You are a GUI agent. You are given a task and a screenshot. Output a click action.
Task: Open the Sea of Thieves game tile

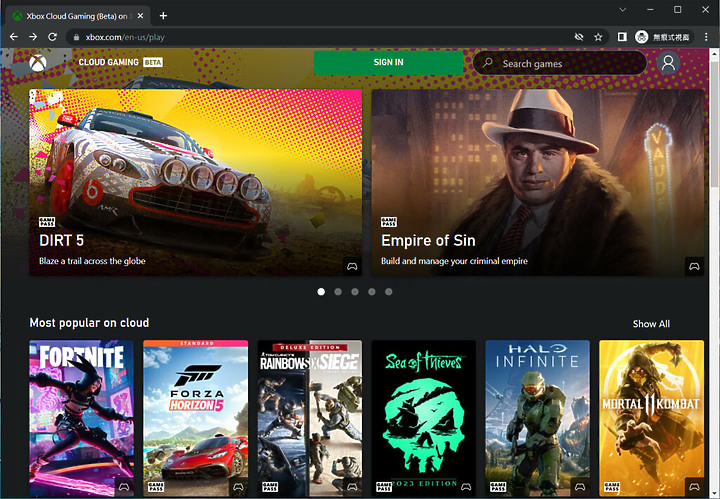coord(423,418)
